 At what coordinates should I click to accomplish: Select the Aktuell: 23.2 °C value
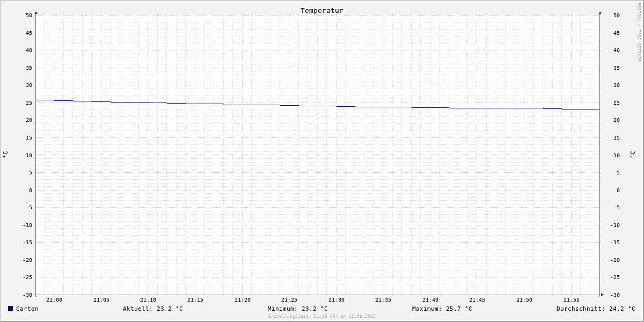point(153,309)
